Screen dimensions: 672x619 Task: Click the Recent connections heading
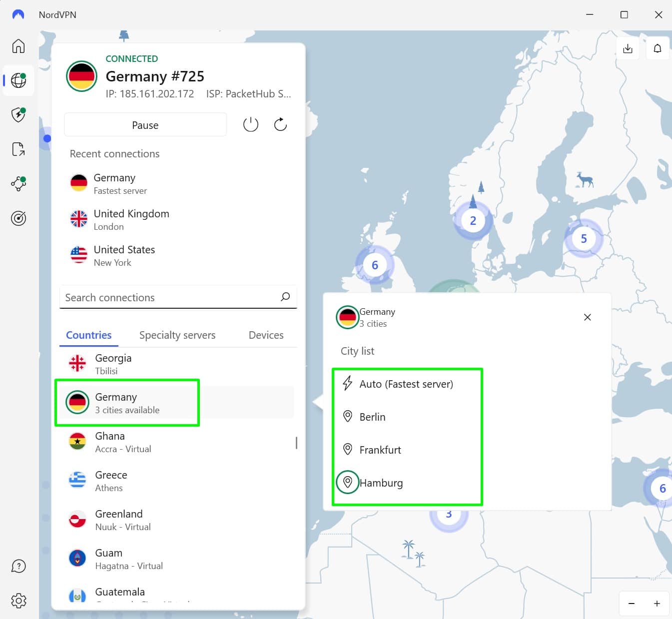(115, 154)
